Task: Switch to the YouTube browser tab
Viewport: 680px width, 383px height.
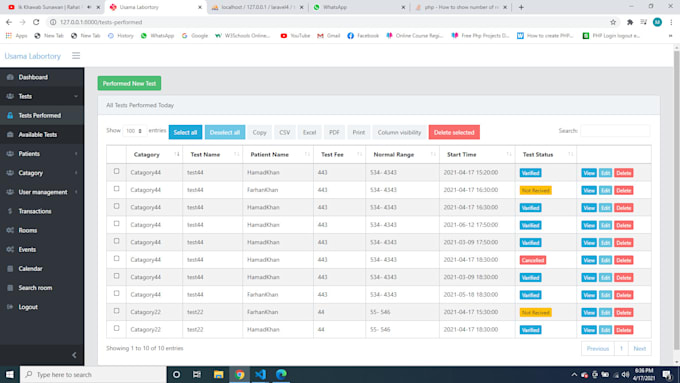Action: coord(51,7)
